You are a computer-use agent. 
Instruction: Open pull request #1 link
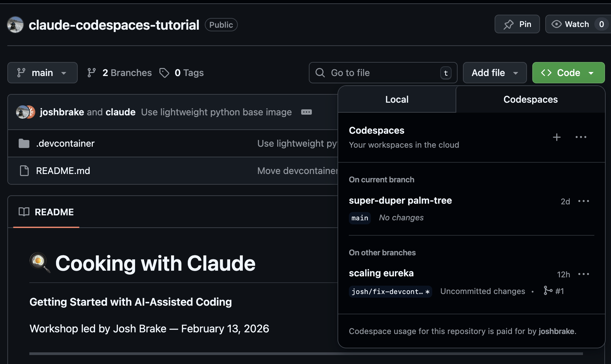pos(554,291)
